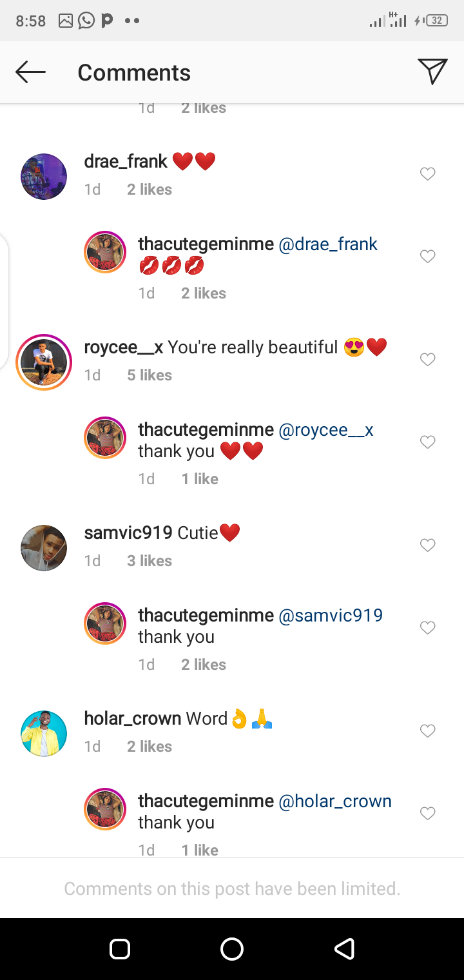Like roycee__x's 'You're really beautiful' comment
This screenshot has width=464, height=980.
[x=428, y=360]
